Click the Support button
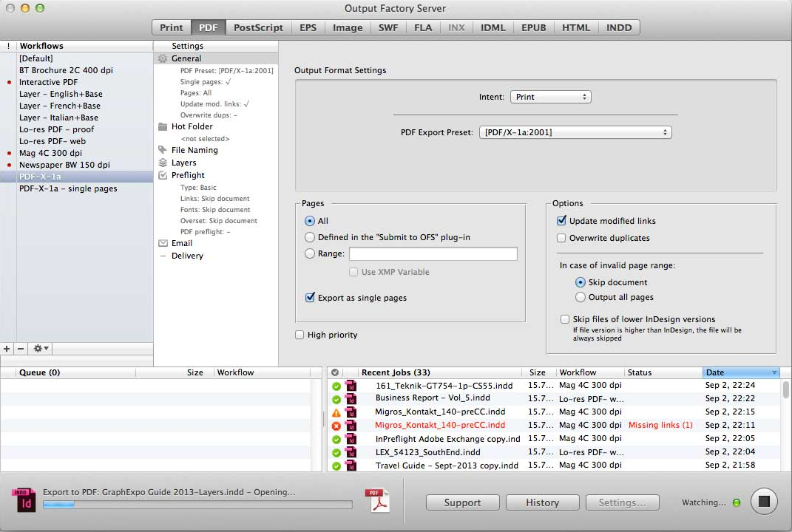The image size is (792, 532). pos(462,502)
